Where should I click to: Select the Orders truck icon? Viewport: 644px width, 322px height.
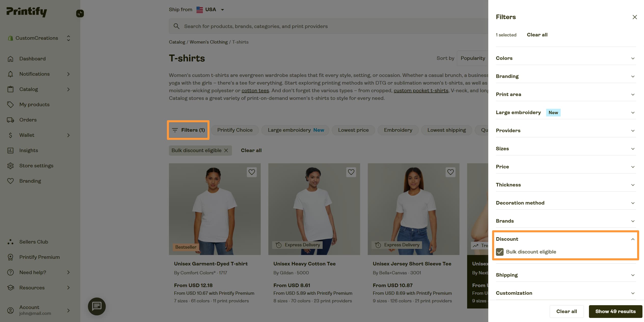click(x=10, y=120)
